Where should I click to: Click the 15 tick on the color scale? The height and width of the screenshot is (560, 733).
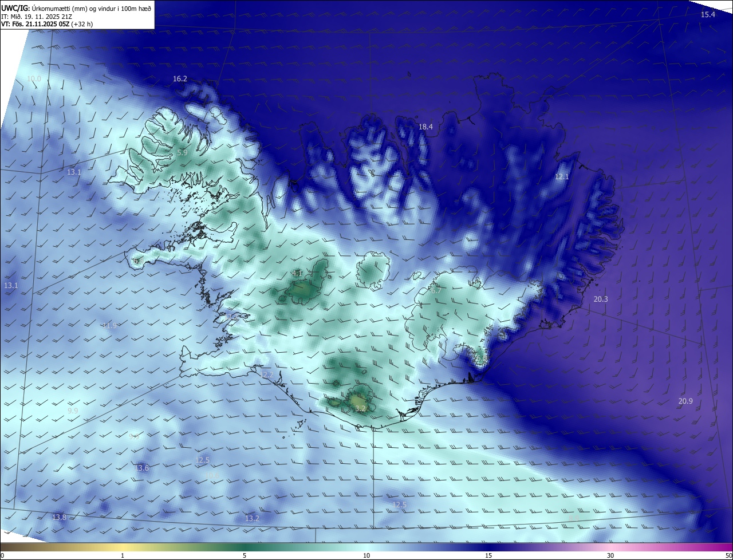[x=488, y=555]
